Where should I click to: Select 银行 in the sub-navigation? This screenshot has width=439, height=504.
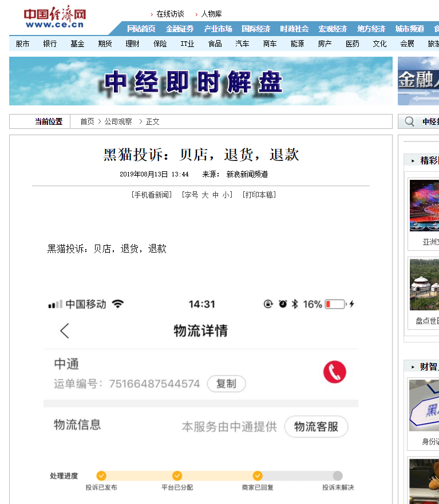(50, 44)
